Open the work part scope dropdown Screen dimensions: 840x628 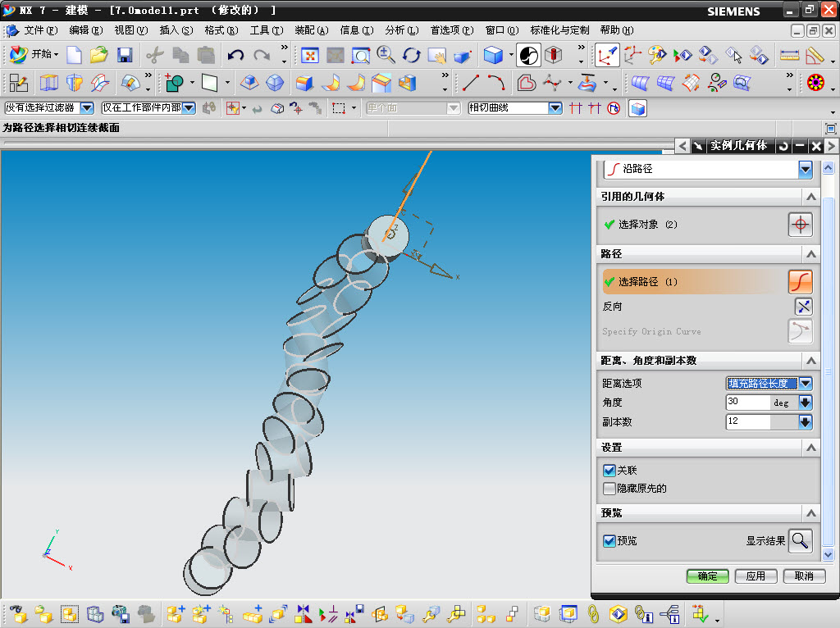189,108
